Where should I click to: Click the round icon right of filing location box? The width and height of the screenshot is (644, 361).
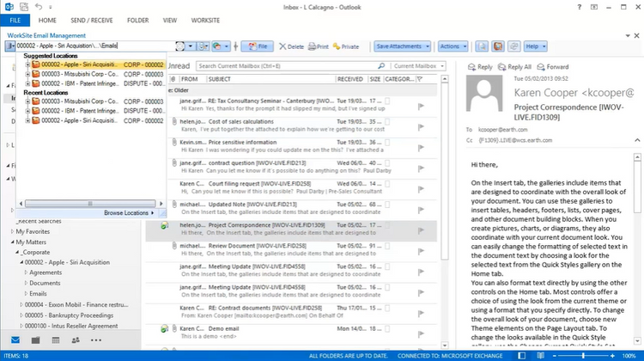coord(180,46)
